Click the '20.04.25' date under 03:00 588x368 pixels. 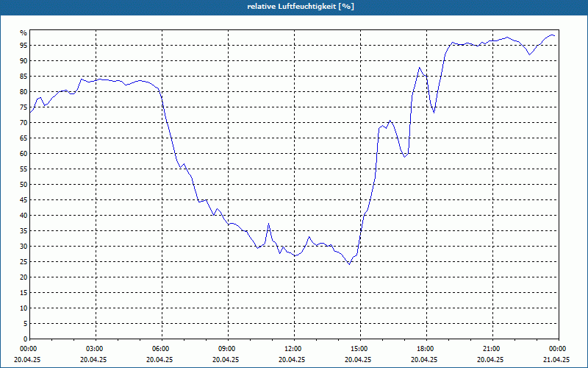pos(93,359)
